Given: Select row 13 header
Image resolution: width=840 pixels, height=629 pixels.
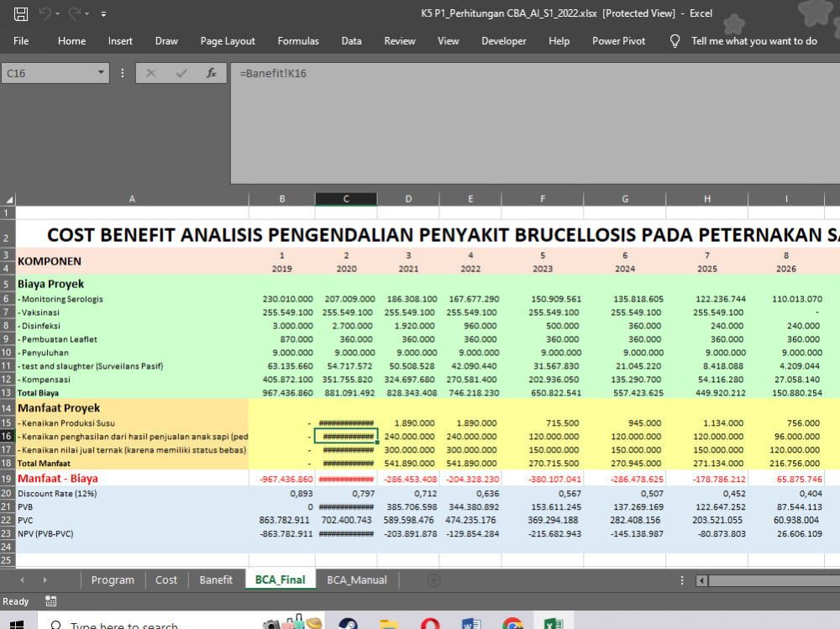Looking at the screenshot, I should pos(8,393).
